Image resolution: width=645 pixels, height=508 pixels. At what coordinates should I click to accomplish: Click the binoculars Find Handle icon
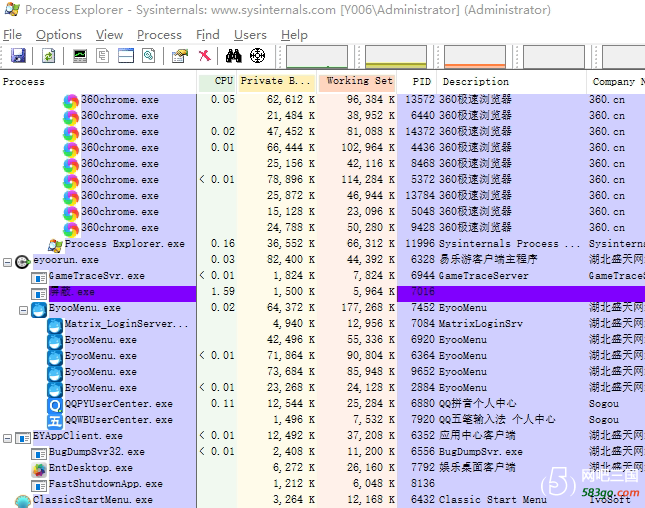coord(234,56)
